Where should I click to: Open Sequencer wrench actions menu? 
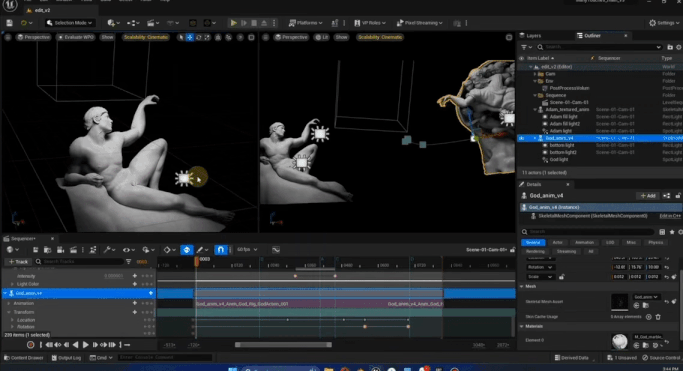click(x=109, y=250)
